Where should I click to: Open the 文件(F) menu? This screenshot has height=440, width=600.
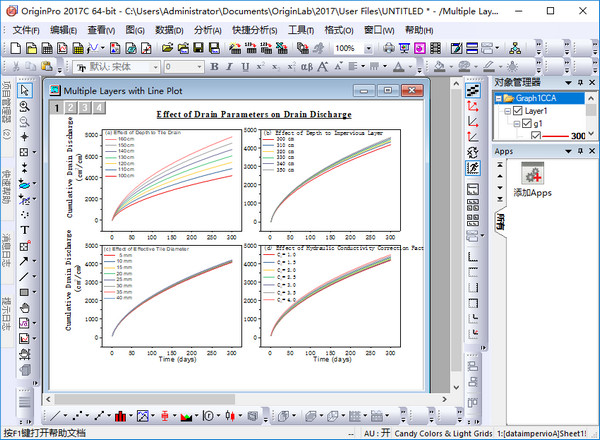[25, 30]
